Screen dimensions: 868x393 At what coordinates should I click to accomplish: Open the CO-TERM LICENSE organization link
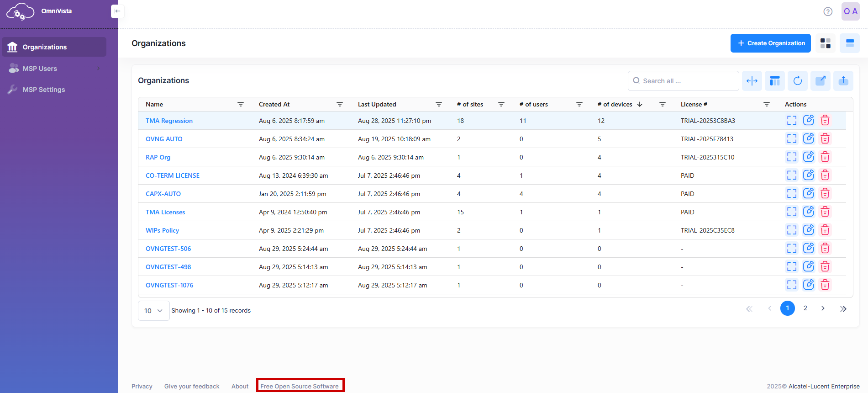click(172, 175)
